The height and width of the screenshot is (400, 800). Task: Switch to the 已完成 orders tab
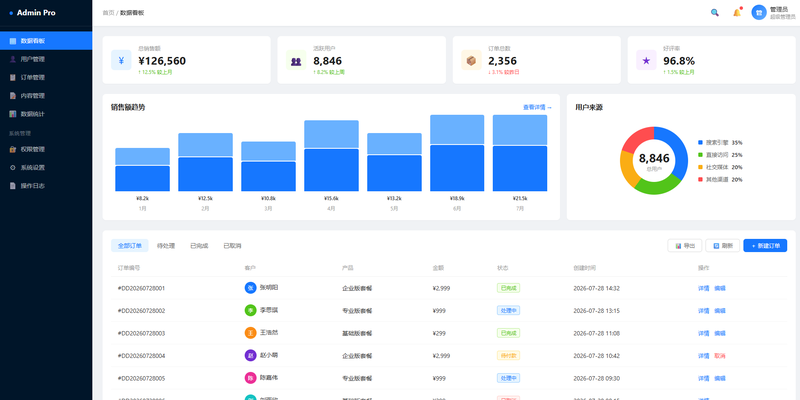click(199, 246)
